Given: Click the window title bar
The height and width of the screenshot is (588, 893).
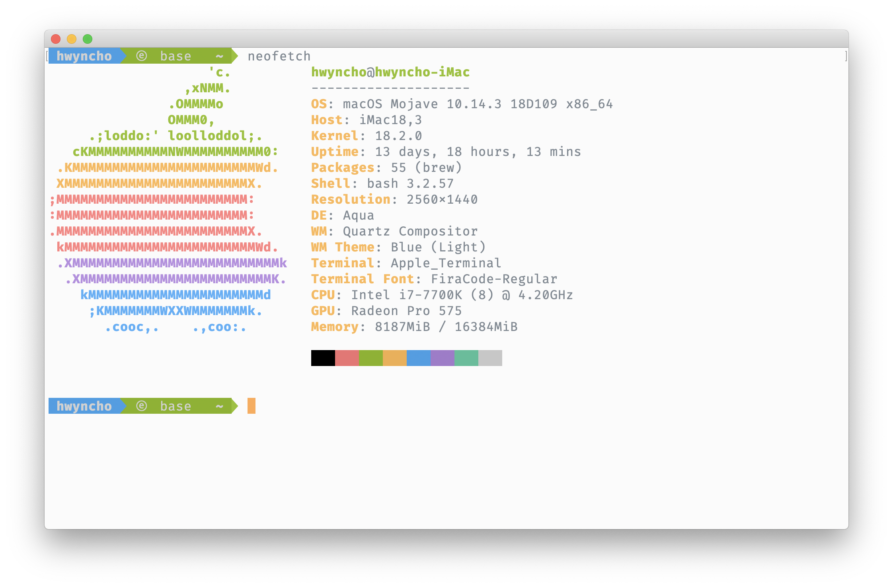Looking at the screenshot, I should pyautogui.click(x=446, y=39).
